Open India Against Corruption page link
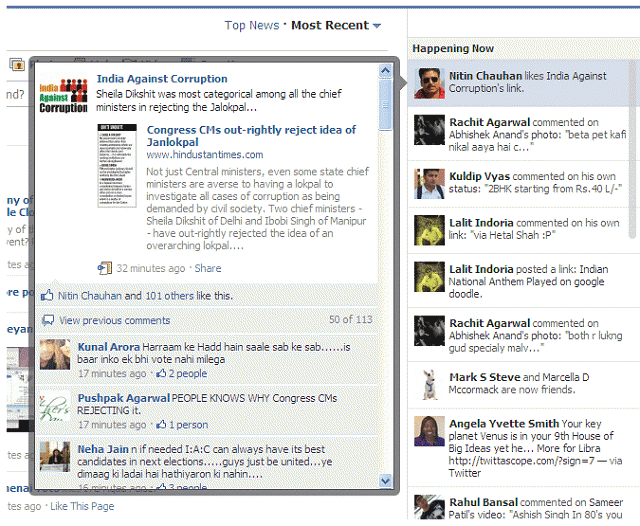640x526 pixels. point(162,78)
